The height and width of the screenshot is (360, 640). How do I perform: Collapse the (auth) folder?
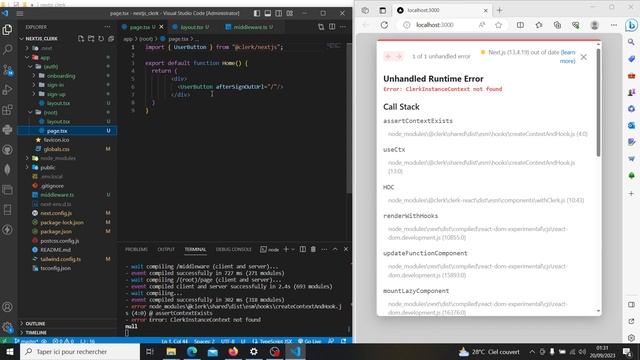click(31, 67)
